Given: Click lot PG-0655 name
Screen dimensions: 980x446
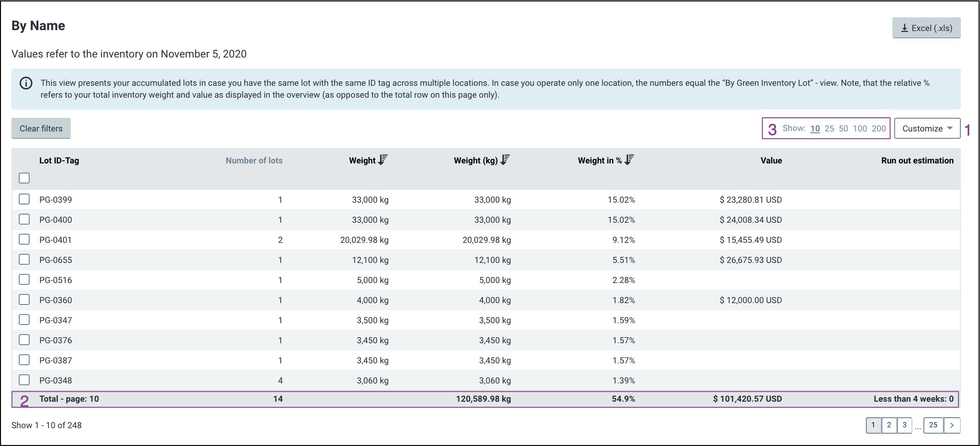Looking at the screenshot, I should [x=56, y=260].
